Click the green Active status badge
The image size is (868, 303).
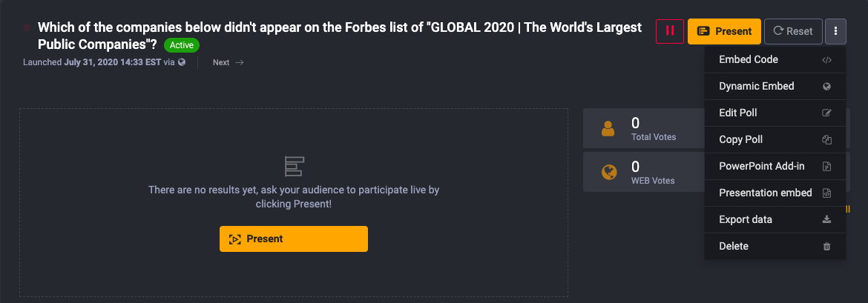[x=181, y=45]
